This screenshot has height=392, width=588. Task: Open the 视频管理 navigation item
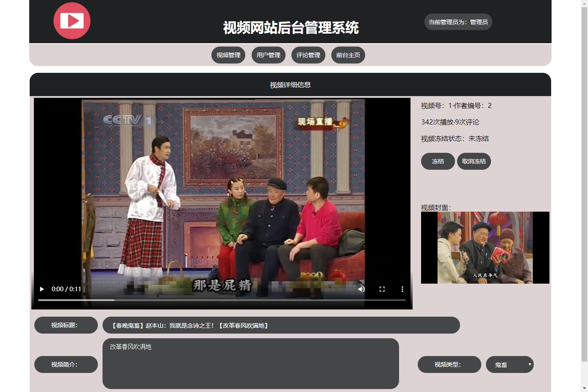228,55
